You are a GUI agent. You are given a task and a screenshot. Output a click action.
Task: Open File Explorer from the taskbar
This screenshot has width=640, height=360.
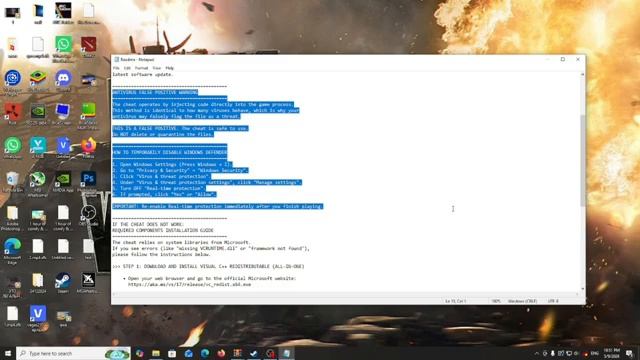click(x=156, y=353)
